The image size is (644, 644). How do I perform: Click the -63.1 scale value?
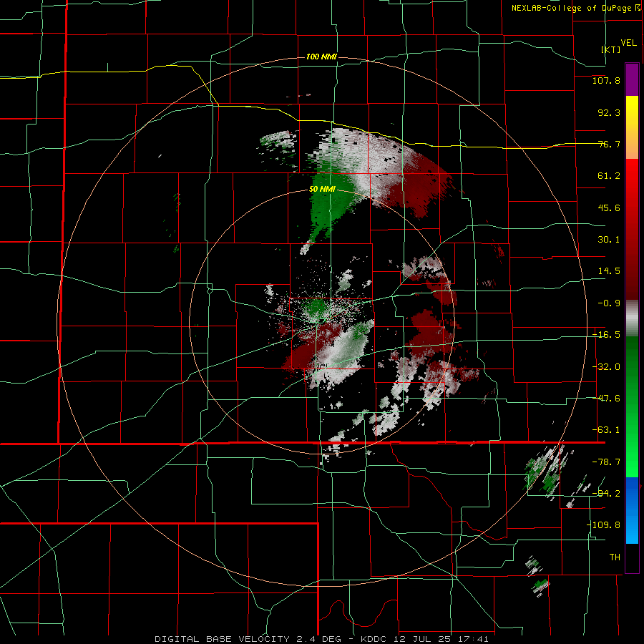tap(606, 430)
